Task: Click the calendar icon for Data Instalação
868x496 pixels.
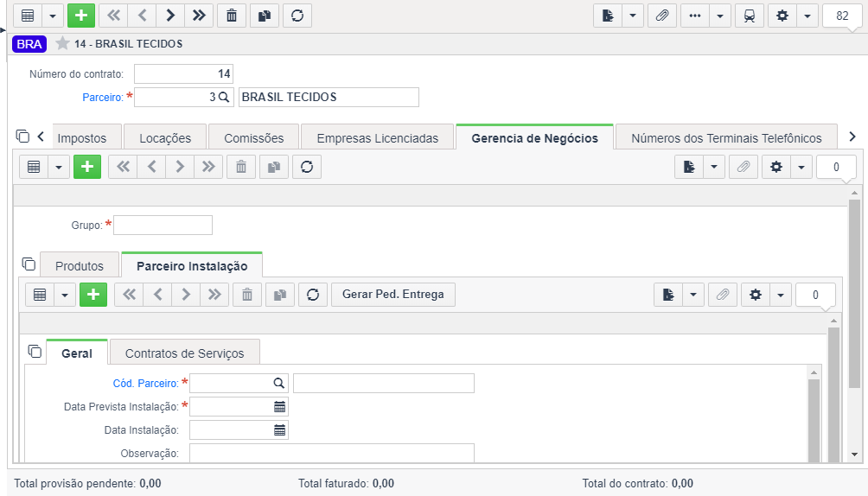Action: pos(279,430)
